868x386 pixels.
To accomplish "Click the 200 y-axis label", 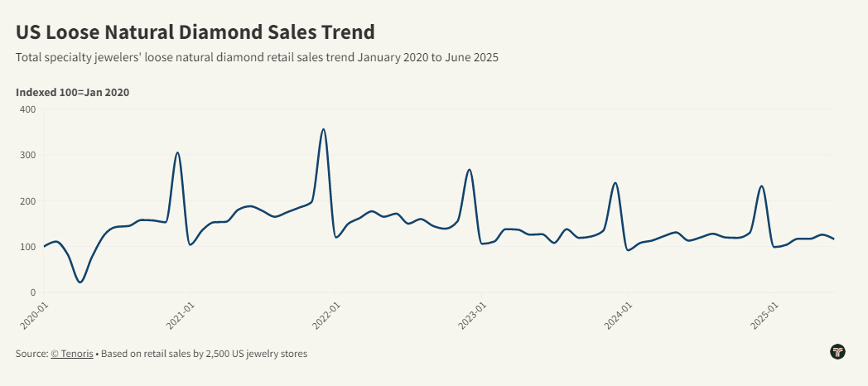I will [x=27, y=201].
